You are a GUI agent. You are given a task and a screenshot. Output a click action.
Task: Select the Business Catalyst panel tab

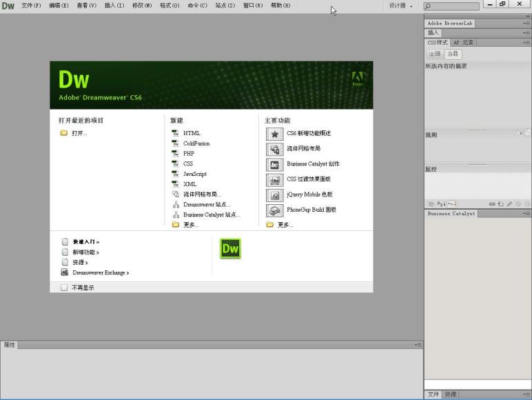451,213
